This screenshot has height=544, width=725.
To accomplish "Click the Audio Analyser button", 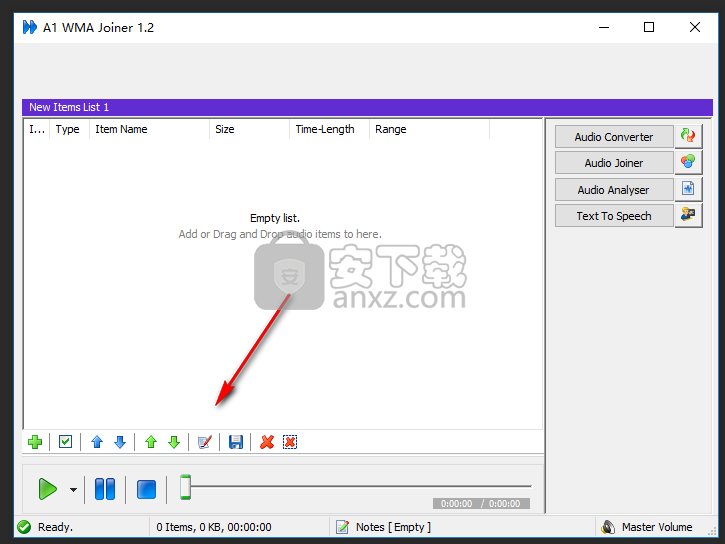I will click(x=614, y=189).
